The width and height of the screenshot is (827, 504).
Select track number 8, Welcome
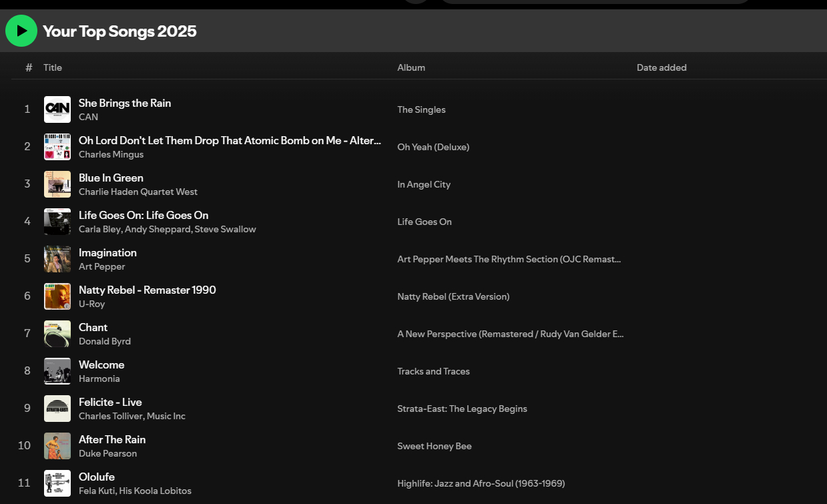pos(101,364)
